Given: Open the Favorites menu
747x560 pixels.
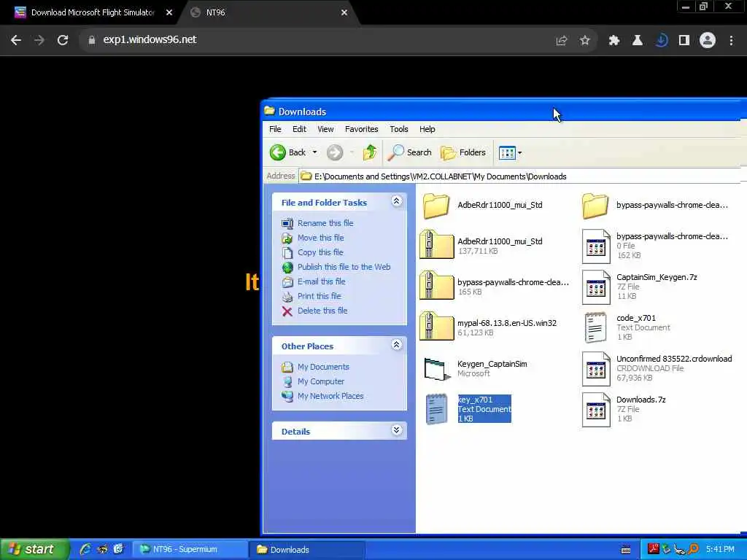Looking at the screenshot, I should [361, 129].
